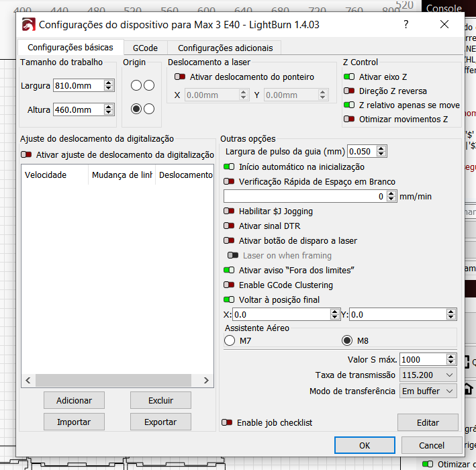
Task: Click the LightBurn logo in title bar
Action: (28, 25)
